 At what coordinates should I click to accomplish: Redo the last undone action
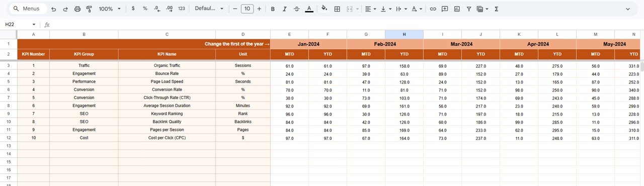[x=65, y=9]
